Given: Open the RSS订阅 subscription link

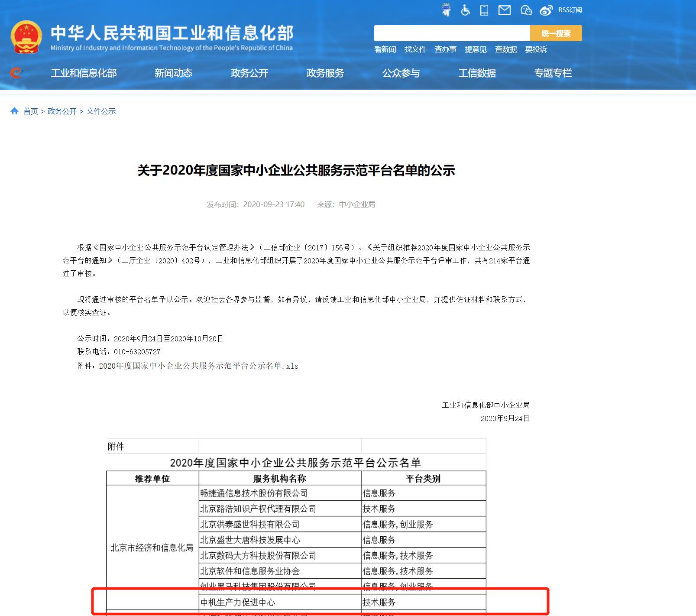Looking at the screenshot, I should (x=570, y=10).
